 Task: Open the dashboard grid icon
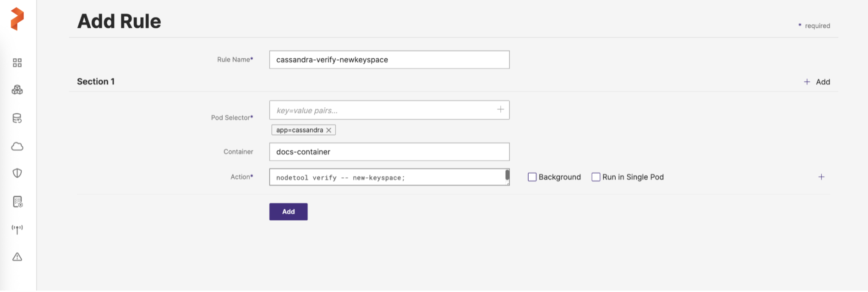(17, 63)
